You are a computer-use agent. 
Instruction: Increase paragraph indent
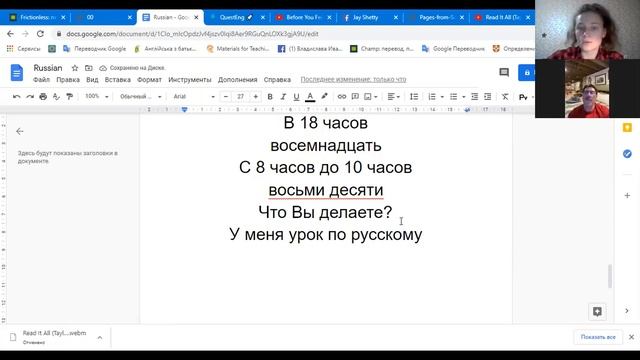488,97
